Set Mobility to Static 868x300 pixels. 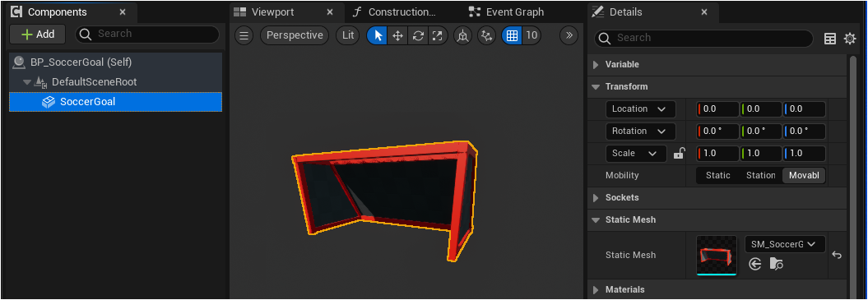718,175
